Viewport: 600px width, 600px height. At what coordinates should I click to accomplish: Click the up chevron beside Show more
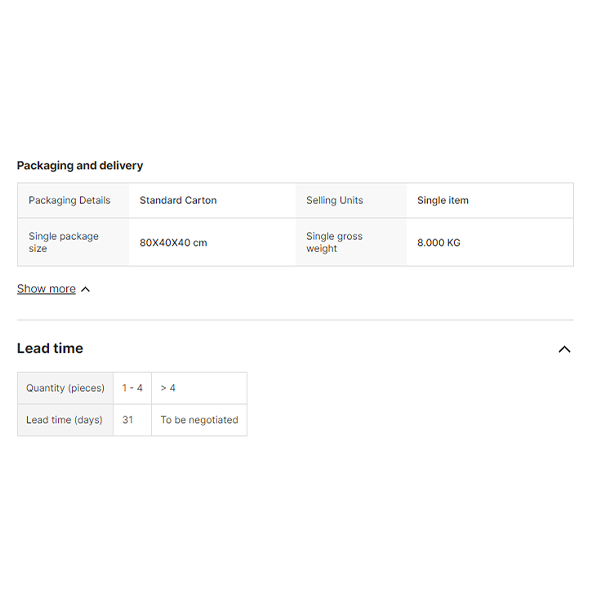85,289
